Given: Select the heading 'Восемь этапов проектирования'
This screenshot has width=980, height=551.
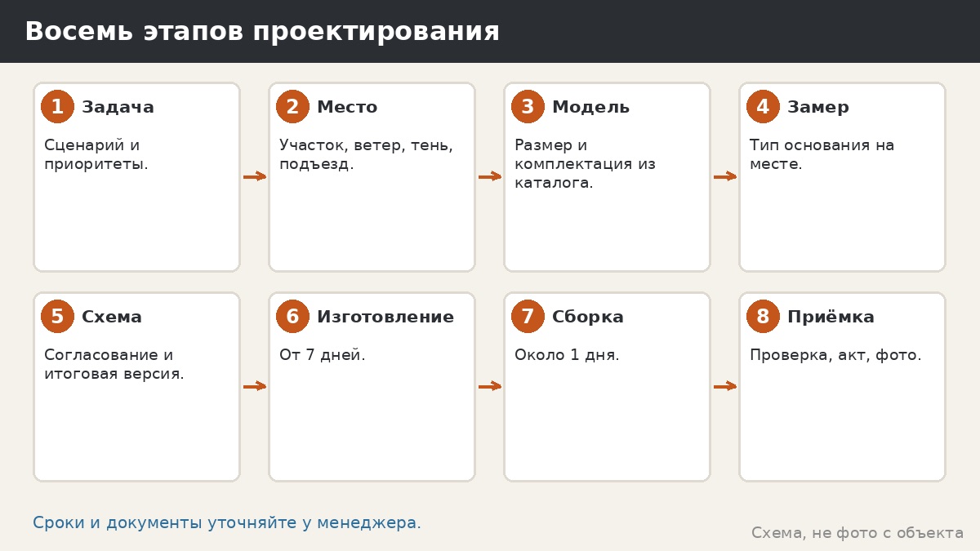Looking at the screenshot, I should point(262,32).
